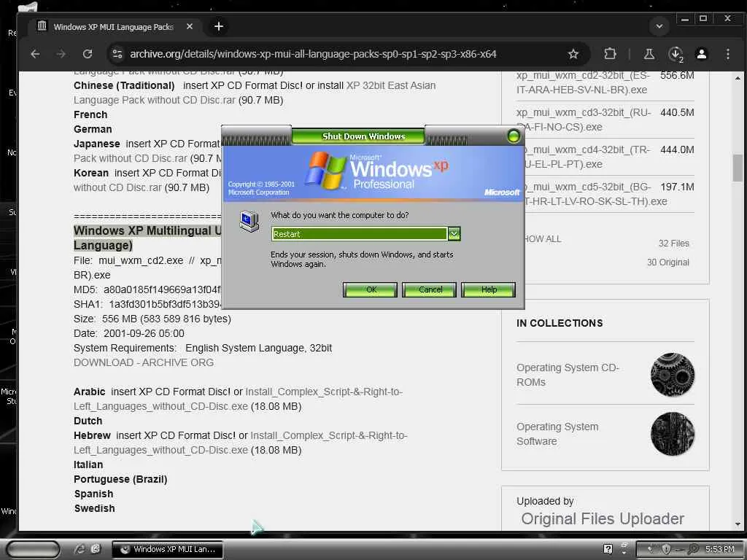Click Operating System CD-ROMs gear thumbnail

pyautogui.click(x=672, y=374)
